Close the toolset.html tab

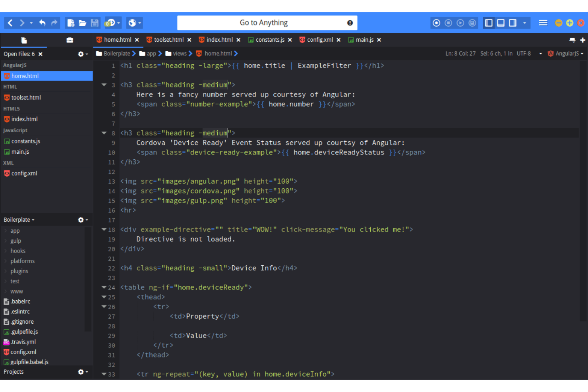pos(190,40)
